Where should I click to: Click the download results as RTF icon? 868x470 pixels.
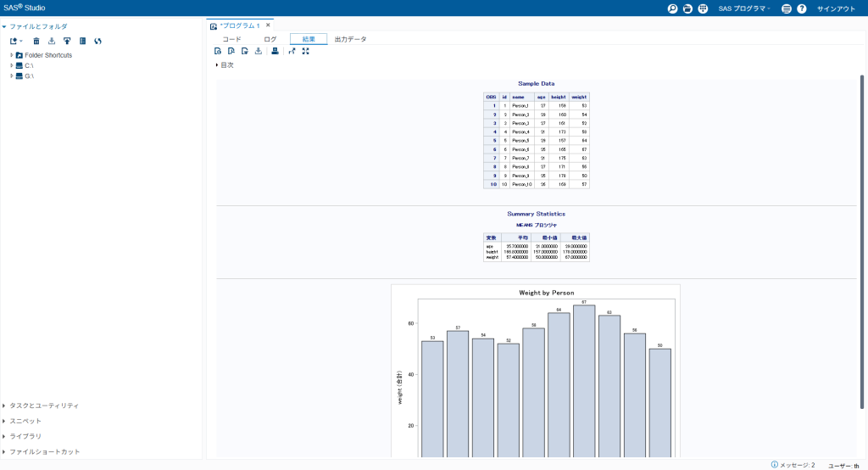[x=245, y=51]
